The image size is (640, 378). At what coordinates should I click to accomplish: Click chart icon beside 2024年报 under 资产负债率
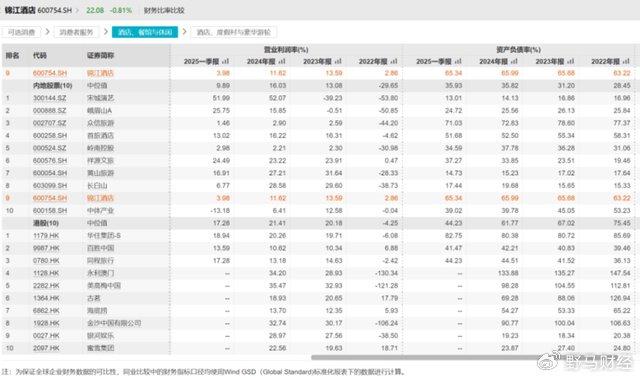(x=514, y=62)
